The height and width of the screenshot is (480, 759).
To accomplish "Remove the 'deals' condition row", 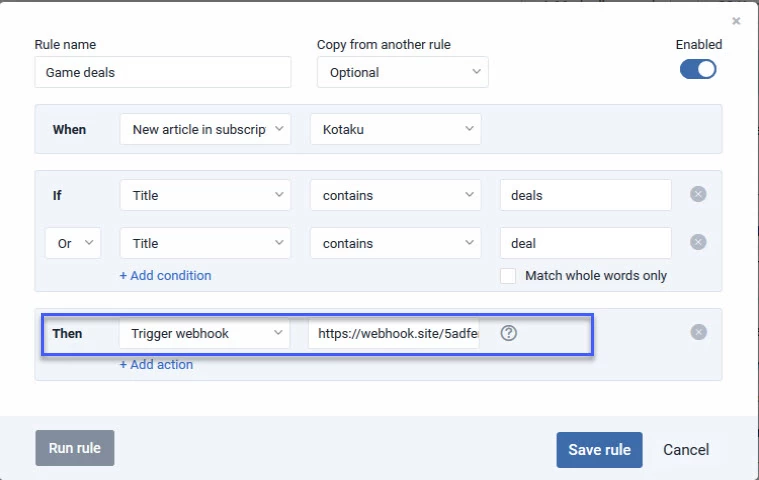I will pyautogui.click(x=698, y=194).
